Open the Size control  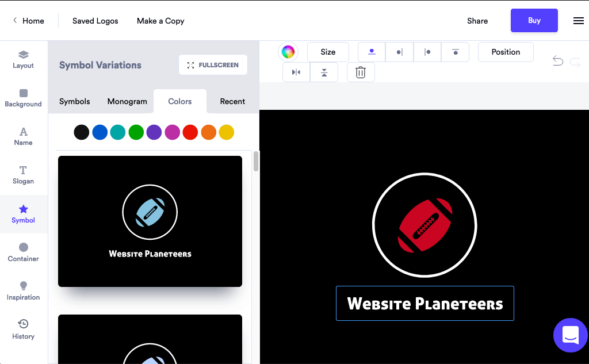[328, 52]
